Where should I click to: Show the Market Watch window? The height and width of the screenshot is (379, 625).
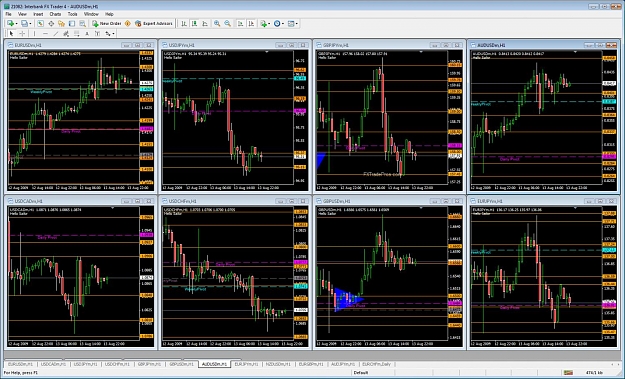(40, 24)
